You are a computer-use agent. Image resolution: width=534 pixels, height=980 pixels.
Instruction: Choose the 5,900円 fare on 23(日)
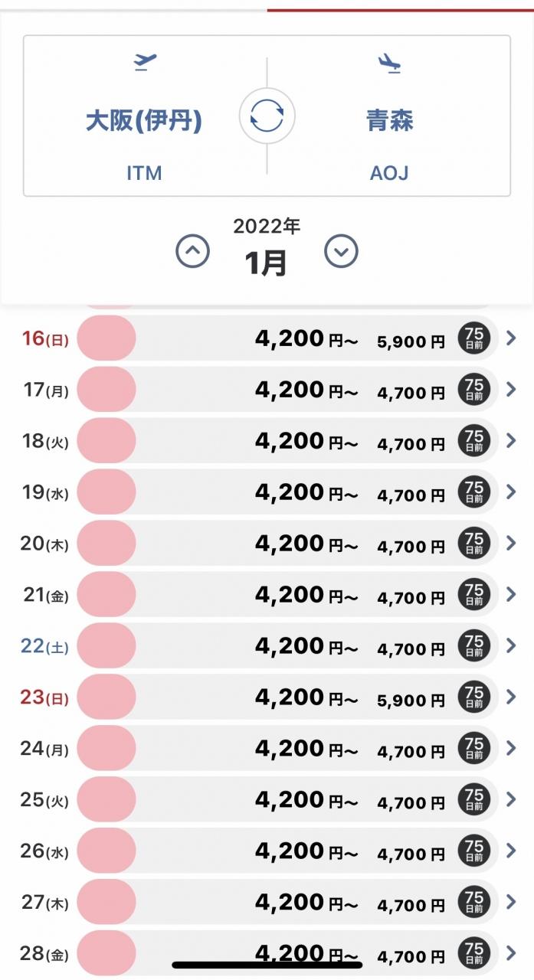pos(411,699)
